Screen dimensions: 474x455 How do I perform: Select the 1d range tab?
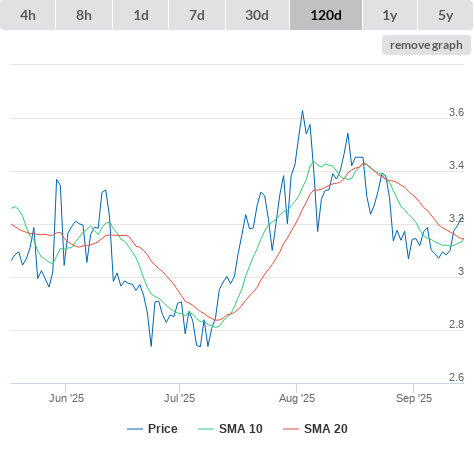tap(141, 15)
